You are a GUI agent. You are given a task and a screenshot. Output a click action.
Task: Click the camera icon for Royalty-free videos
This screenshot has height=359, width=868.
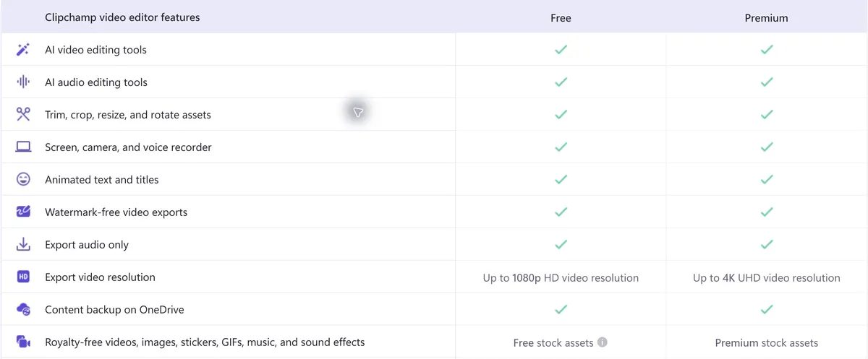(23, 342)
